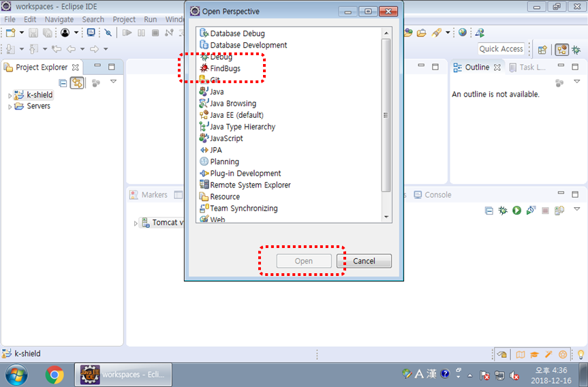Open Project Explorer view menu arrow

(x=113, y=81)
